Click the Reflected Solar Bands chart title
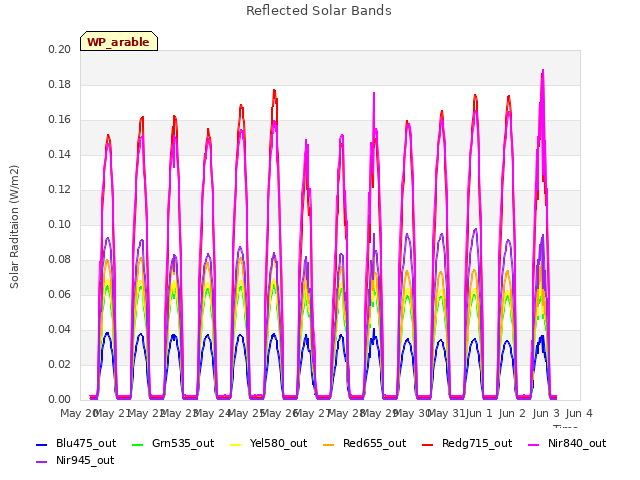Image resolution: width=640 pixels, height=480 pixels. pos(319,11)
